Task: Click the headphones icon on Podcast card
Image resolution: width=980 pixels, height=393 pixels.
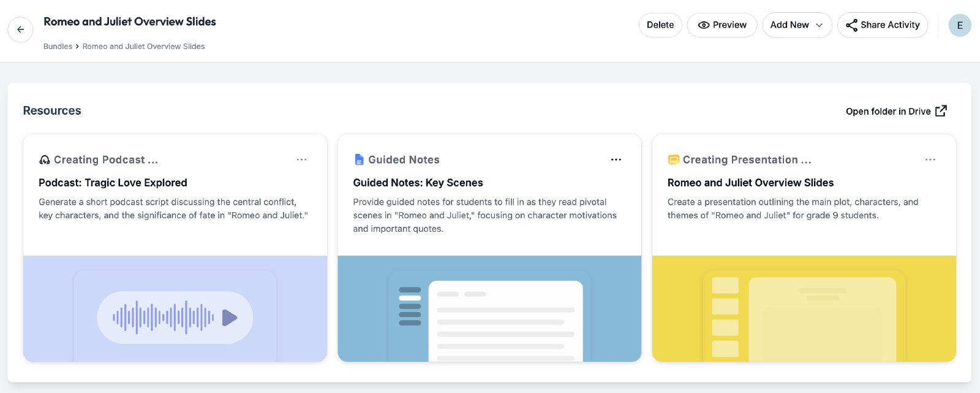Action: click(45, 159)
